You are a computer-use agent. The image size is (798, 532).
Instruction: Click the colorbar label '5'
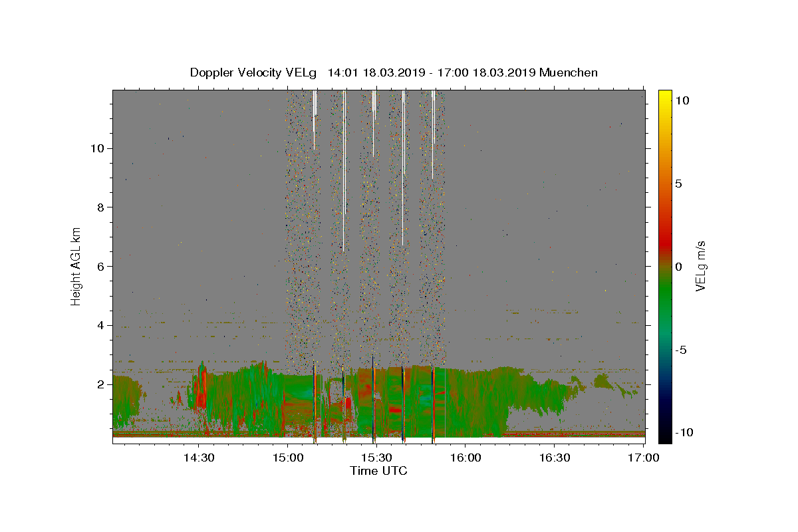[x=678, y=184]
